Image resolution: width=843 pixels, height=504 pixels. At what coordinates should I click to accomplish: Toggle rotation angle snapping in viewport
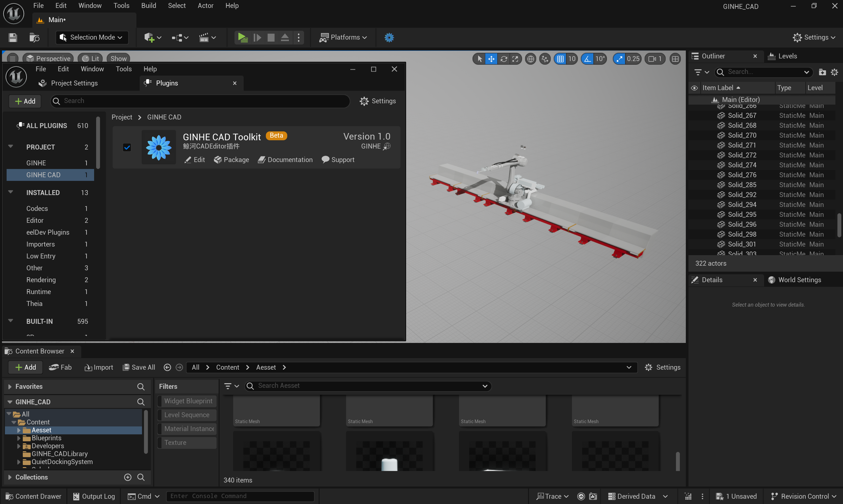coord(587,59)
